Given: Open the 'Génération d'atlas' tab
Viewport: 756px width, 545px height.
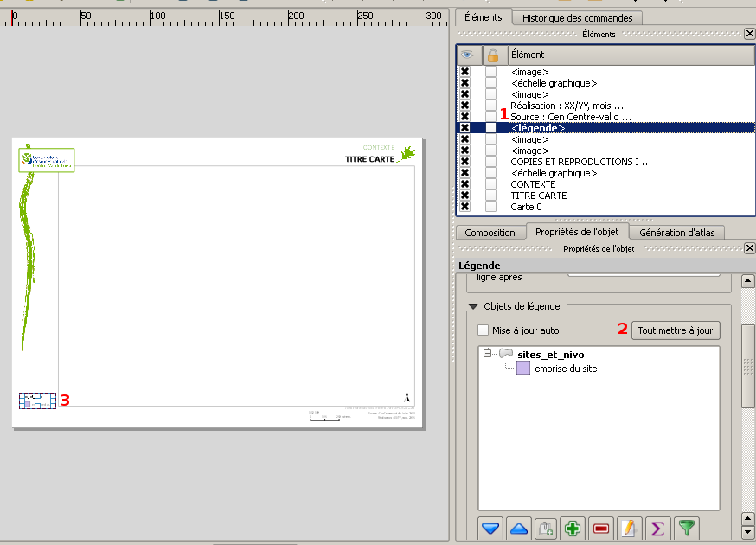Looking at the screenshot, I should (x=676, y=232).
